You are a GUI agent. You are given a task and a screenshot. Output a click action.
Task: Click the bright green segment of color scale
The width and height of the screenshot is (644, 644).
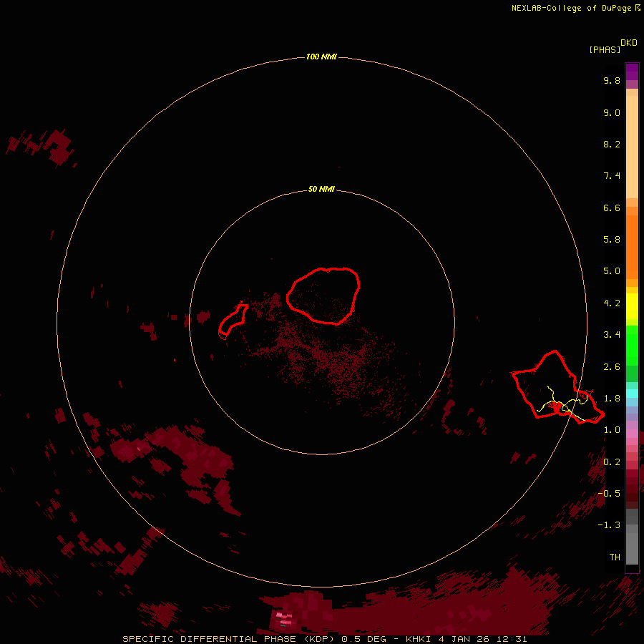632,345
